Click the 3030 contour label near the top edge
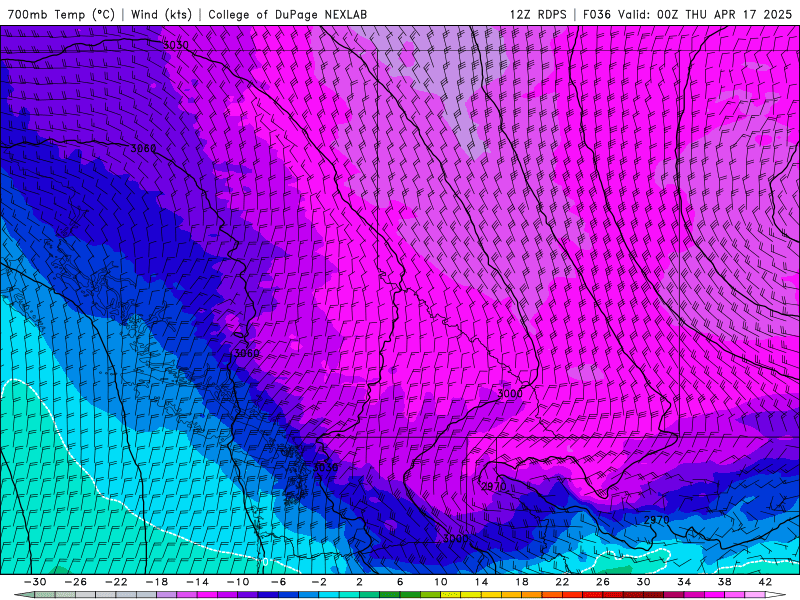Screen dimensions: 800x600 click(x=176, y=45)
